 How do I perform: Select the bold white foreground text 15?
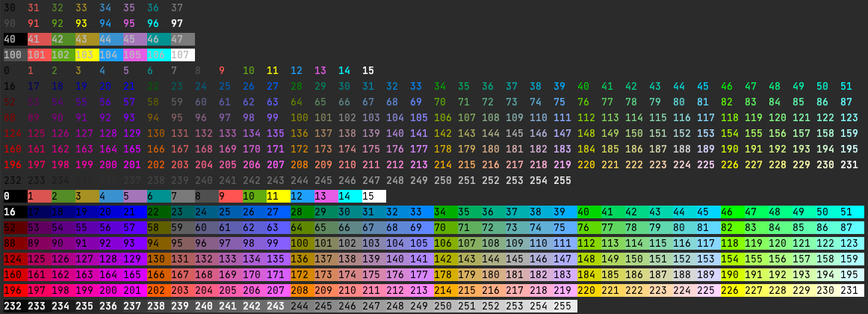coord(368,70)
